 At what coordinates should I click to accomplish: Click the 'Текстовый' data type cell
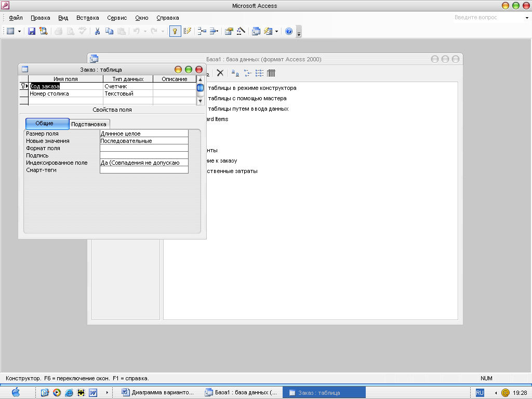click(128, 94)
